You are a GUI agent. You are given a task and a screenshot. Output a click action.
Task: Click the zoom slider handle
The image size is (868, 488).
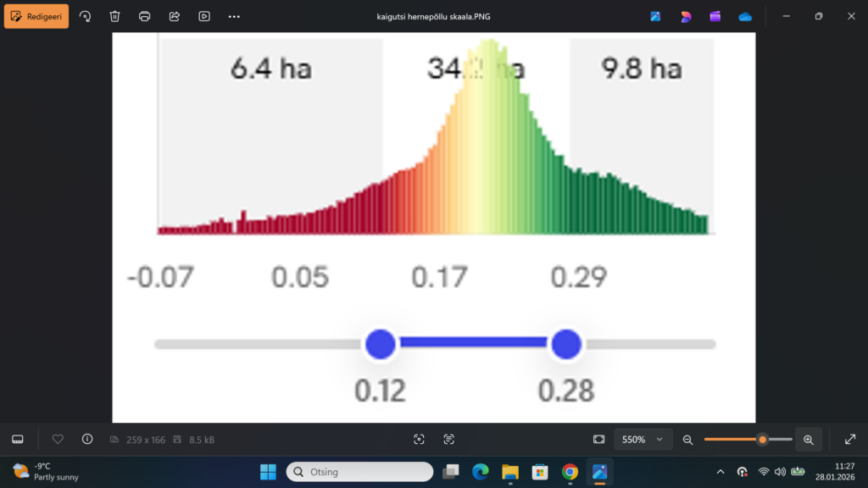[763, 440]
